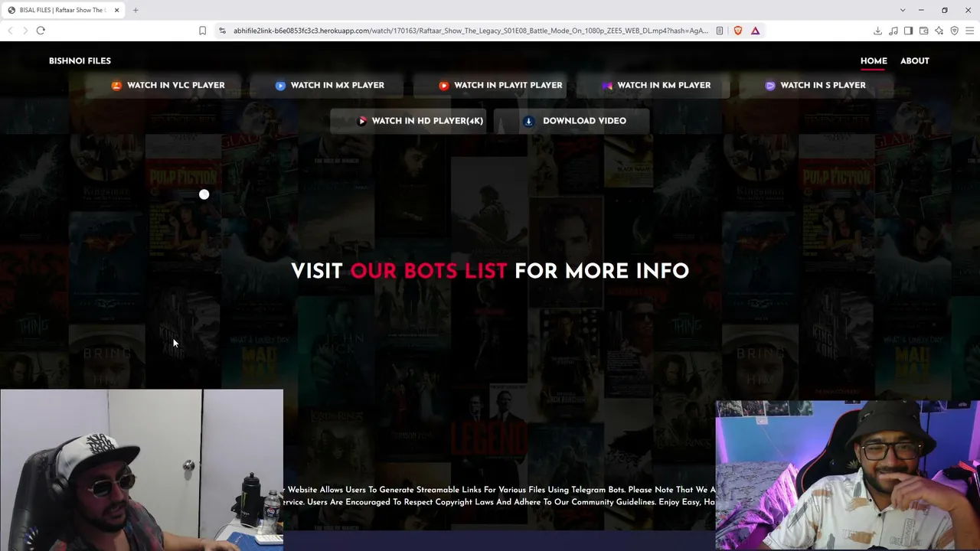Open the browser hamburger main menu

(969, 31)
